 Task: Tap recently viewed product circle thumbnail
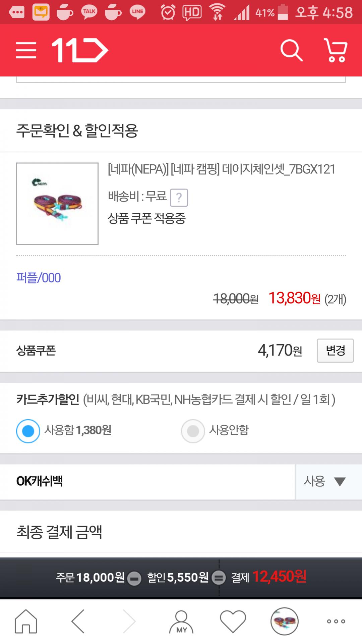tap(284, 621)
